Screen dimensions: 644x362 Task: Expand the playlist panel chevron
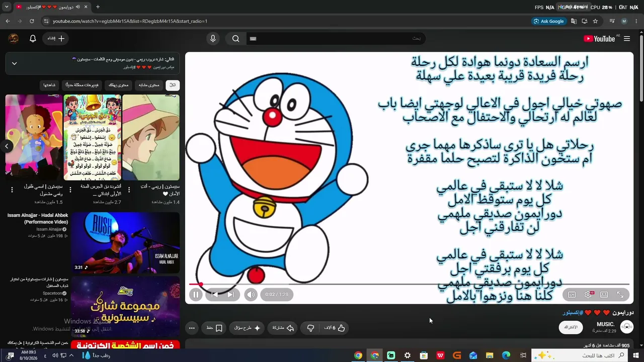click(x=14, y=63)
